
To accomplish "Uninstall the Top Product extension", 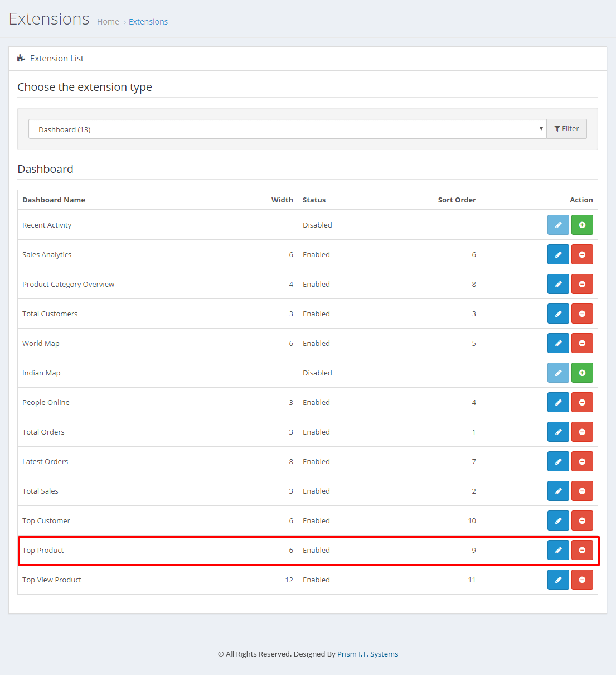I will (582, 550).
